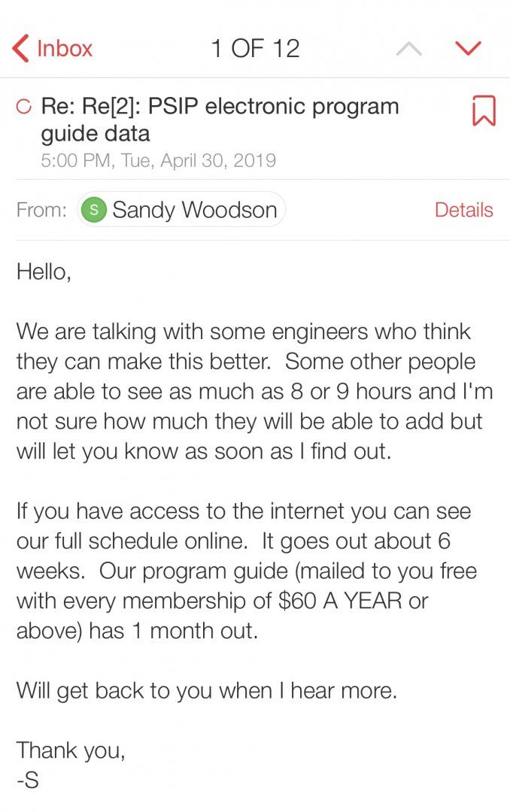Select the Thank you sign-off
Viewport: 510px width, 812px height.
(x=71, y=750)
